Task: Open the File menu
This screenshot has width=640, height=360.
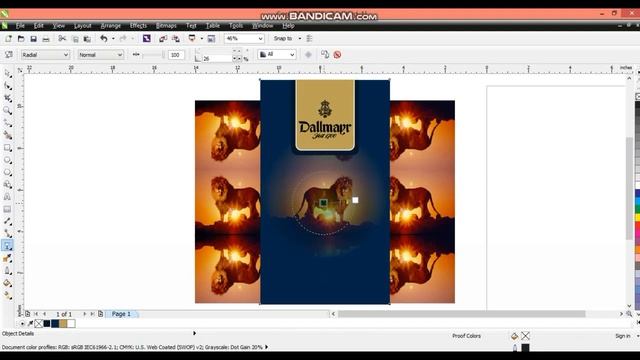Action: (20, 25)
